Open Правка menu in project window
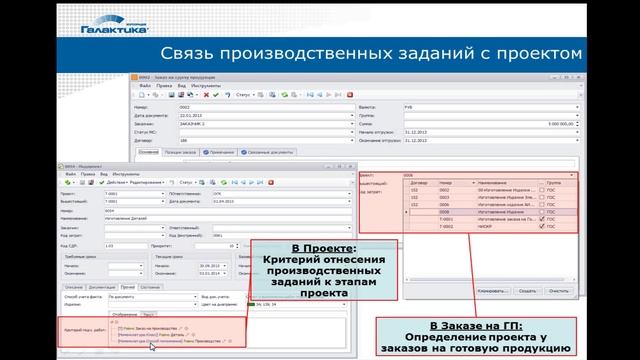The height and width of the screenshot is (360, 640). click(x=88, y=174)
